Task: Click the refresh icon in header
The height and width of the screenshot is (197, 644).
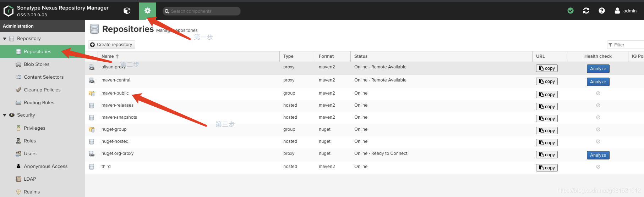Action: click(x=586, y=11)
